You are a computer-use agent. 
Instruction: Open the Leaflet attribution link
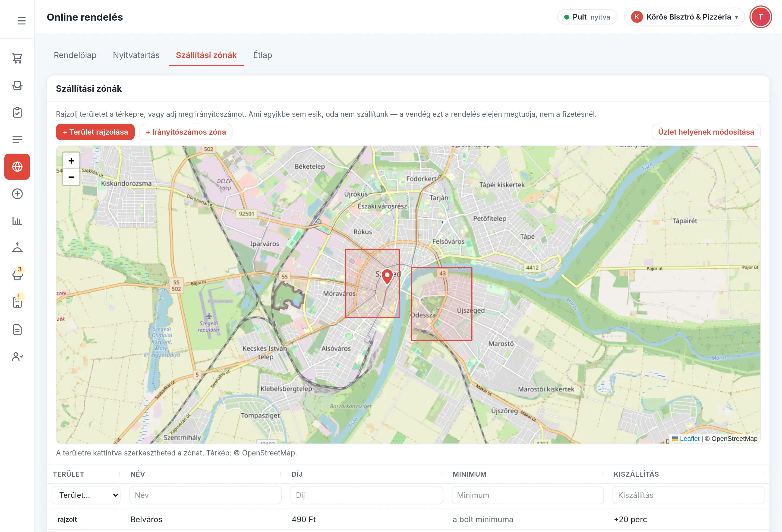point(689,439)
